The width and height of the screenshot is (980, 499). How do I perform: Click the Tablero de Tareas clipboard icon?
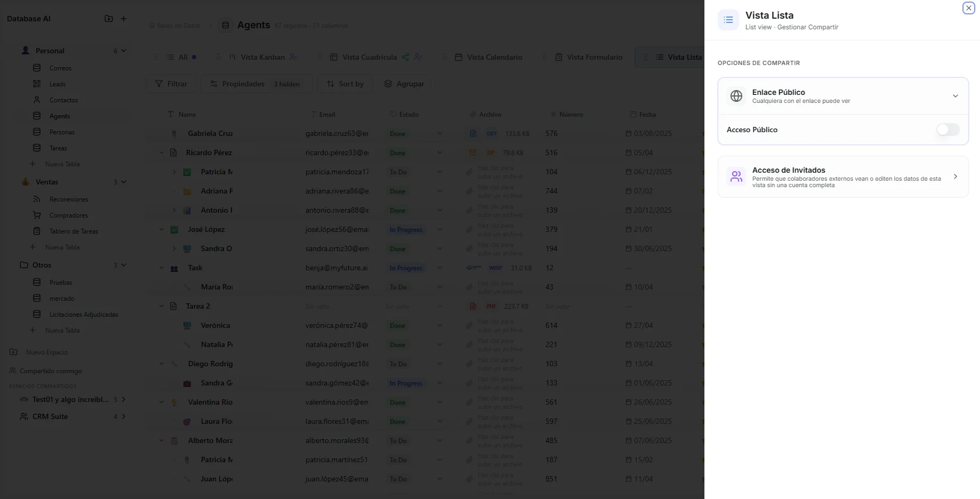click(x=37, y=231)
